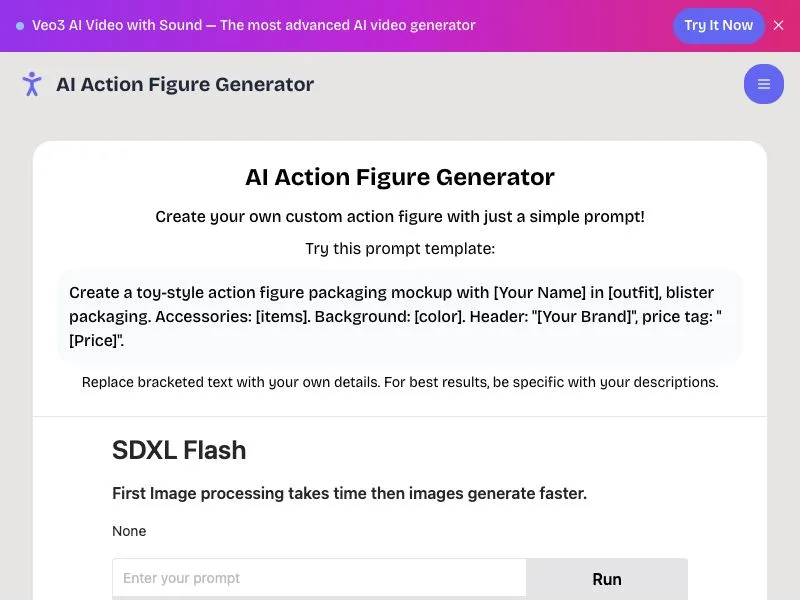800x600 pixels.
Task: Click the [Your Name] placeholder in the template
Action: [x=539, y=293]
